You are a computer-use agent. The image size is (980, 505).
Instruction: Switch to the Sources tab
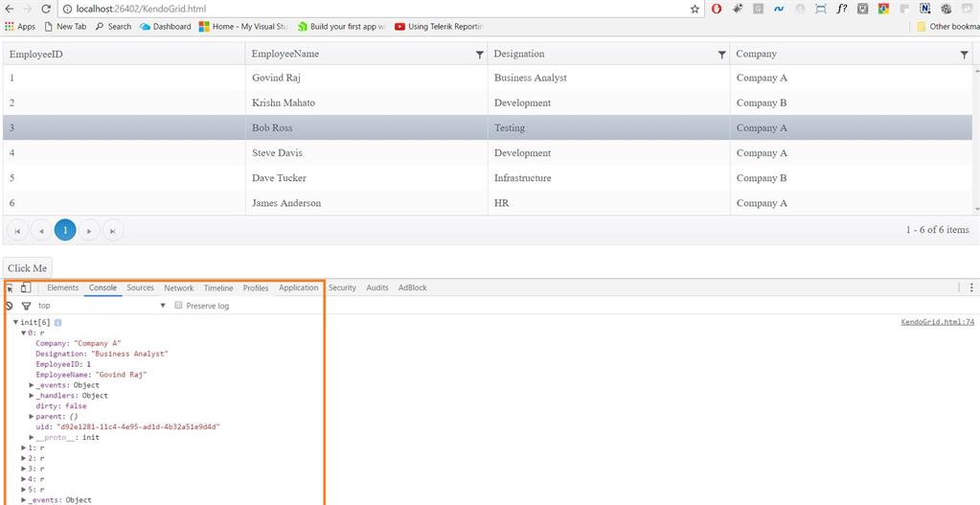click(140, 287)
